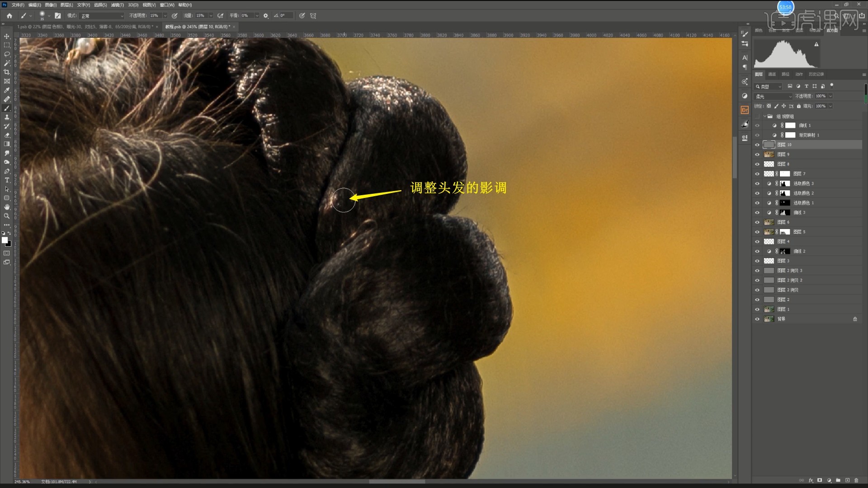The height and width of the screenshot is (488, 868).
Task: Open layer blending mode dropdown 柔光
Action: 774,96
